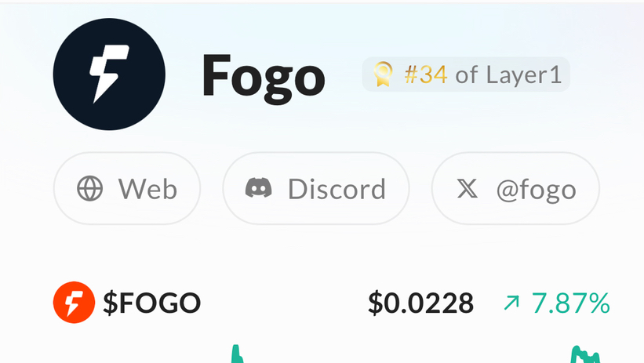The width and height of the screenshot is (644, 363).
Task: Click the @fogo handle text
Action: (536, 190)
